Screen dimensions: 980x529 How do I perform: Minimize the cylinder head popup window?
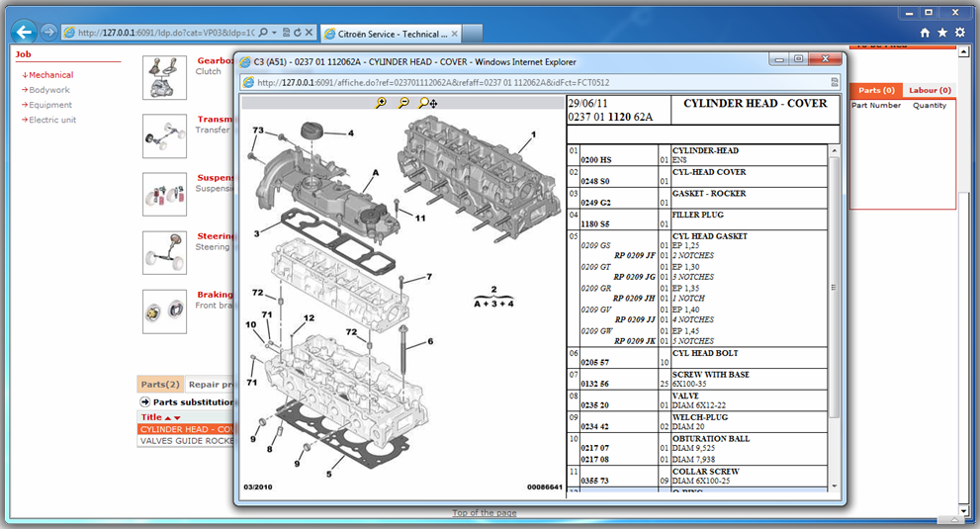(x=779, y=58)
